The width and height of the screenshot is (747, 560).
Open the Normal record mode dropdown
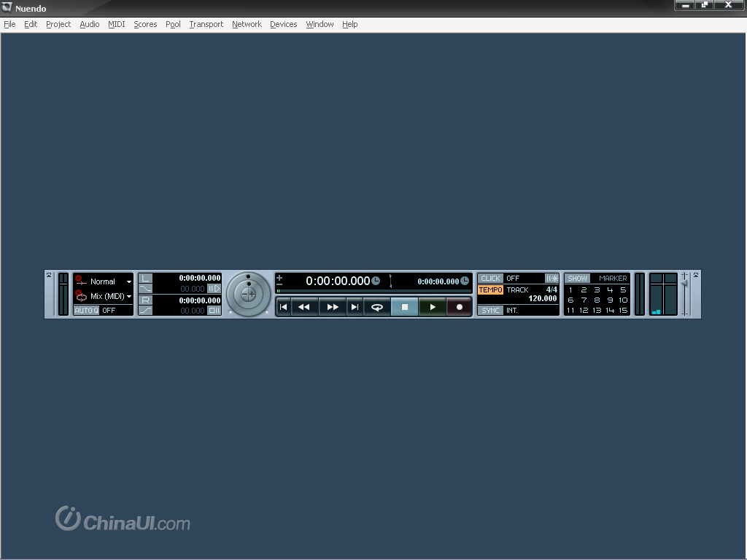(x=129, y=281)
